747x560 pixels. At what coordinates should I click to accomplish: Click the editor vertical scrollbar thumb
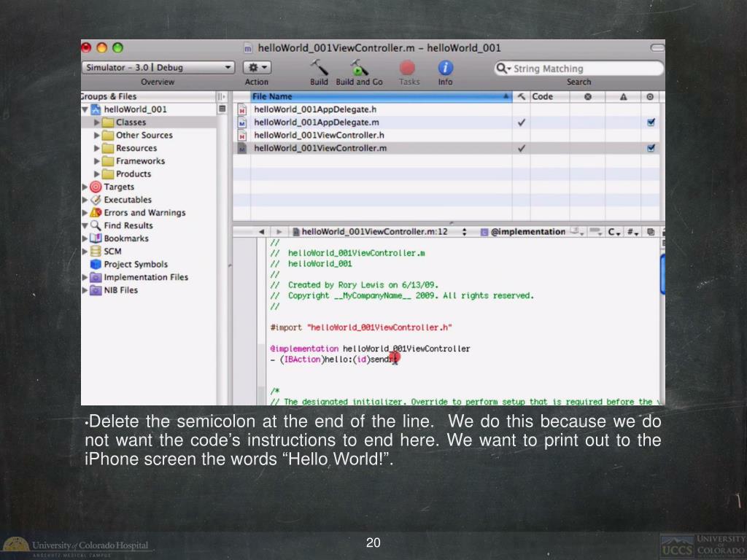pyautogui.click(x=662, y=274)
